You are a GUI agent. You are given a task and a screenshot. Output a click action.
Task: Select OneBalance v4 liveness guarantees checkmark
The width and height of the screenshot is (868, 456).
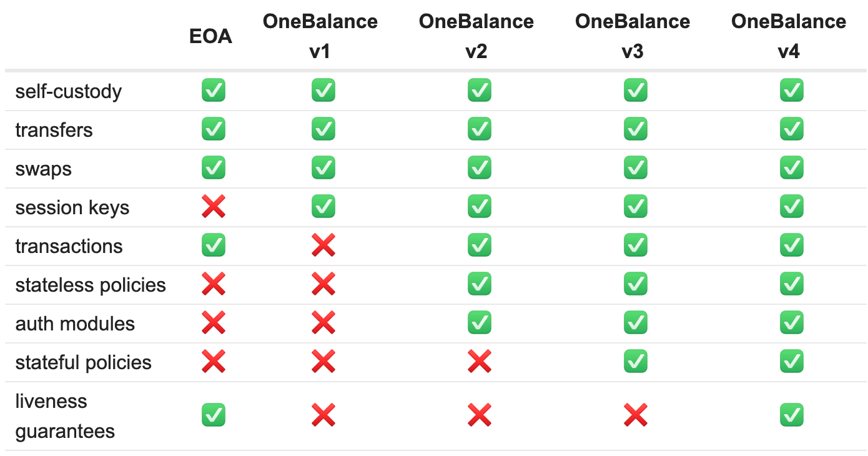click(792, 415)
